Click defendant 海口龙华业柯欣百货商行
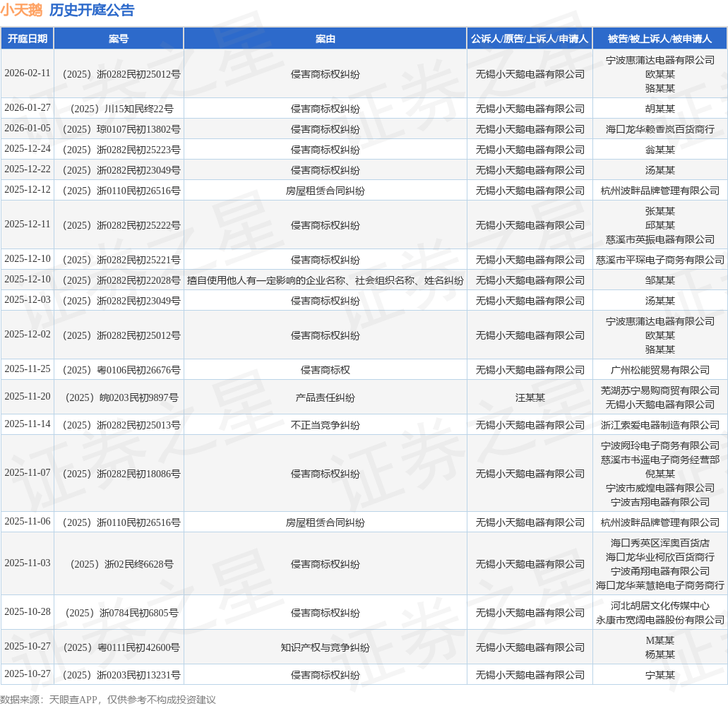Screen dimensions: 728x706 (660, 556)
